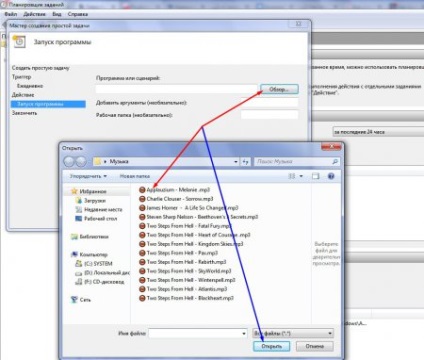Open the Упорядочить menu
The width and height of the screenshot is (424, 360).
pyautogui.click(x=88, y=176)
